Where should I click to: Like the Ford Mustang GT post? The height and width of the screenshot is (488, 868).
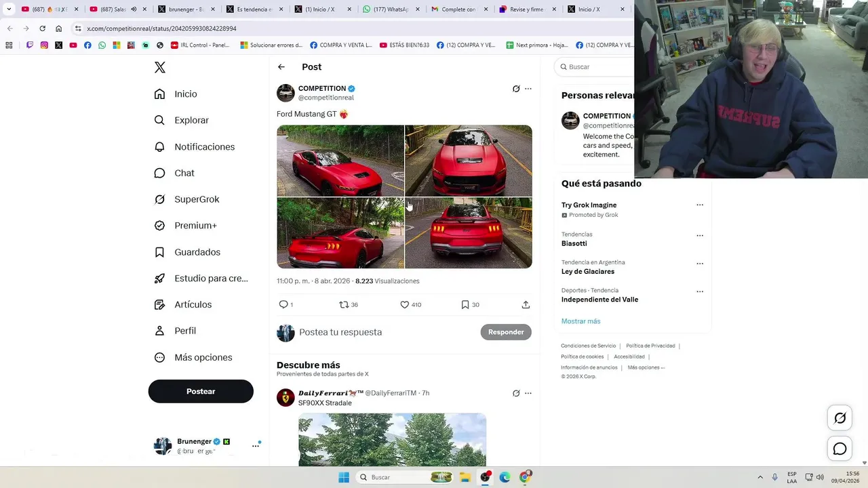click(x=405, y=305)
